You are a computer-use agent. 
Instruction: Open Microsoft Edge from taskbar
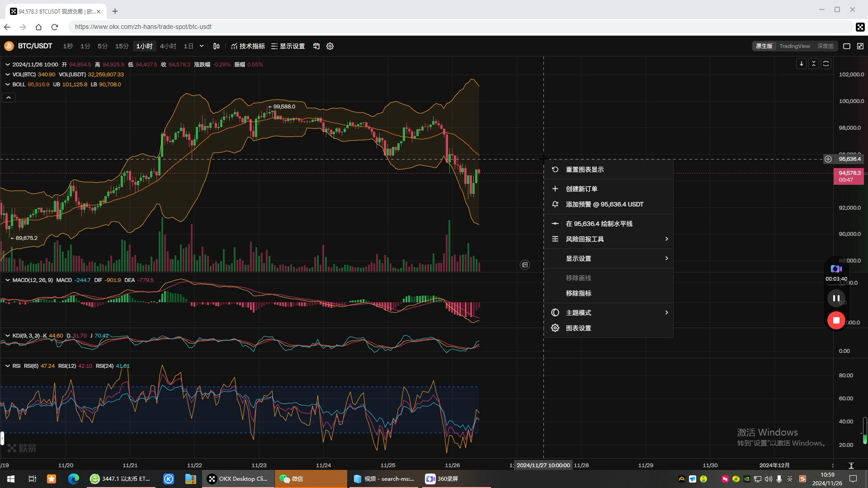[73, 479]
